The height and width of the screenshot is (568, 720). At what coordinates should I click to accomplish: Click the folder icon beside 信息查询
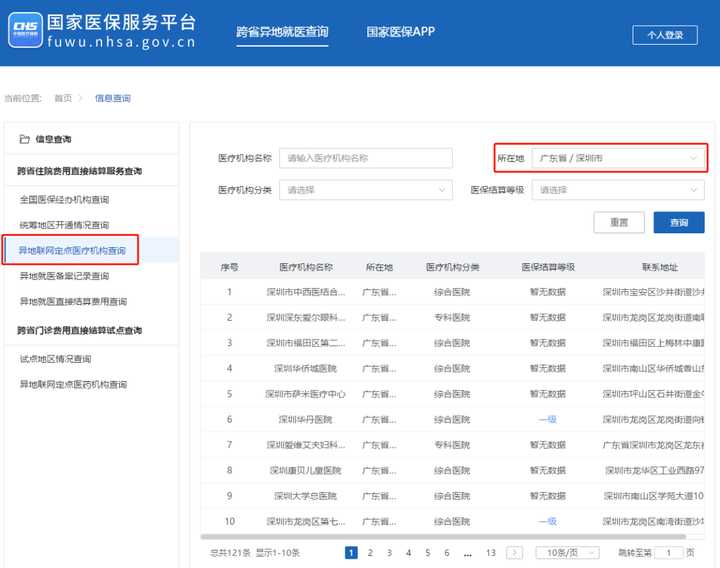click(24, 139)
